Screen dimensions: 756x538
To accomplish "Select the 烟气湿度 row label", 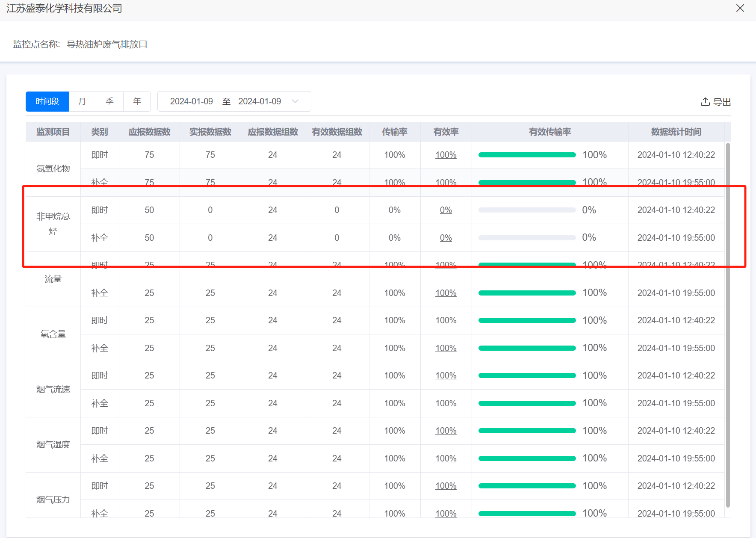I will tap(53, 444).
